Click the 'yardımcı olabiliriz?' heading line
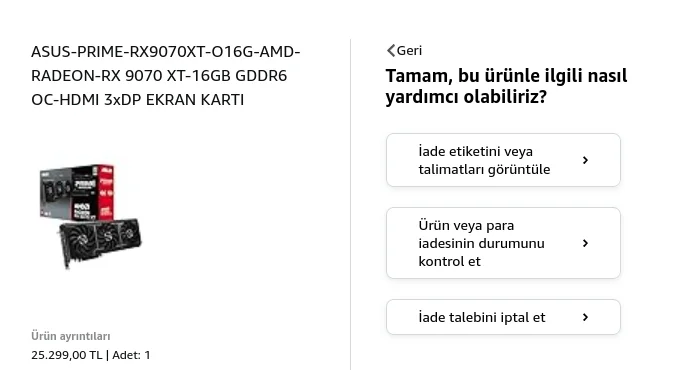687x370 pixels. point(466,96)
